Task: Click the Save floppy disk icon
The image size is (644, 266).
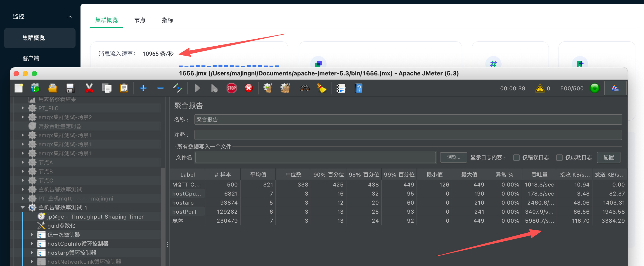Action: tap(70, 88)
